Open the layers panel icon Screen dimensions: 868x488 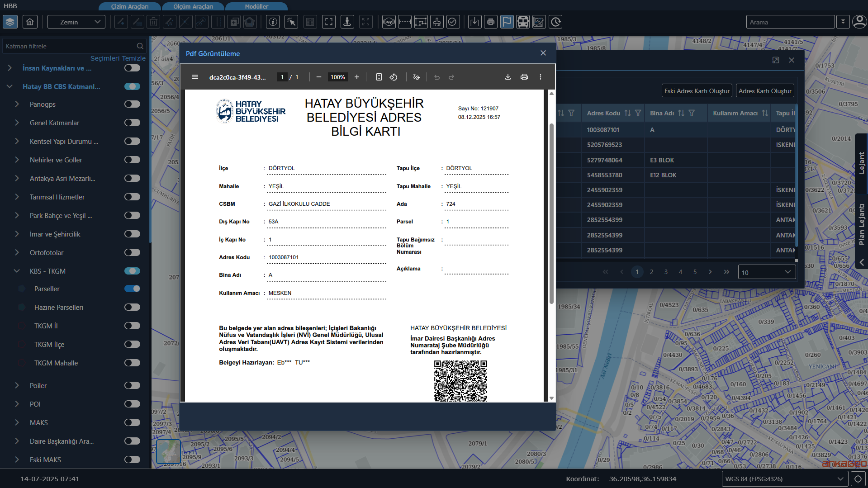point(10,22)
